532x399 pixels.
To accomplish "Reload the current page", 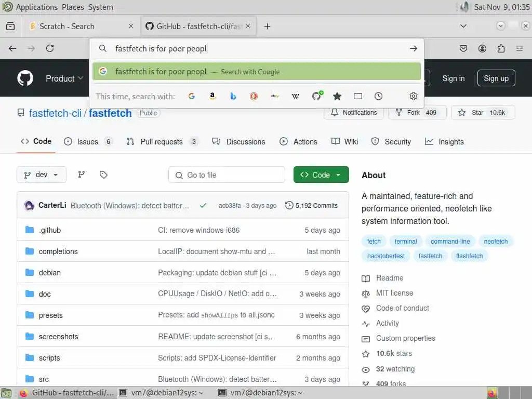I will click(x=50, y=48).
